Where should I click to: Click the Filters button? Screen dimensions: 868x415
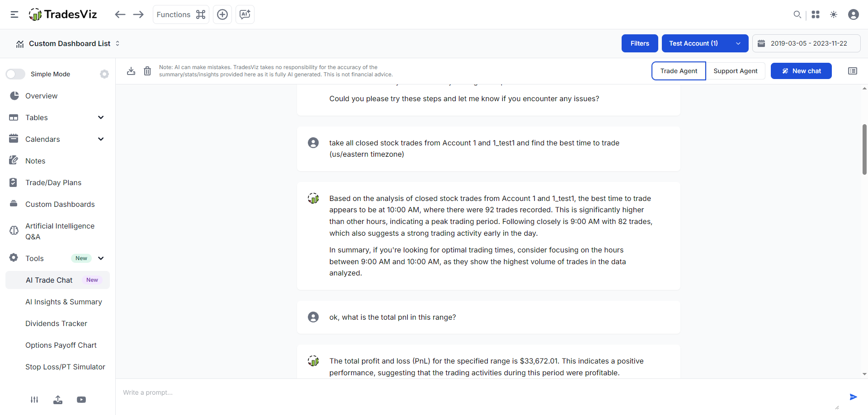[x=640, y=43]
